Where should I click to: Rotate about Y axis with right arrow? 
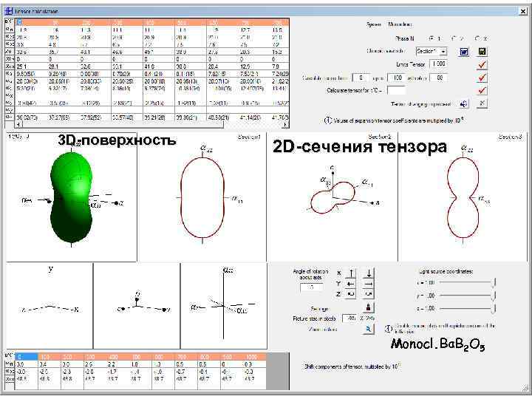click(369, 284)
